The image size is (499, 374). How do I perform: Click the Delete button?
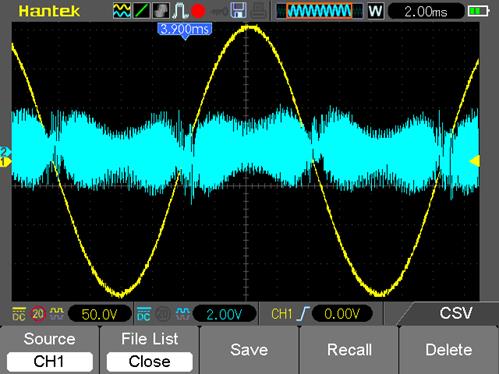click(449, 350)
